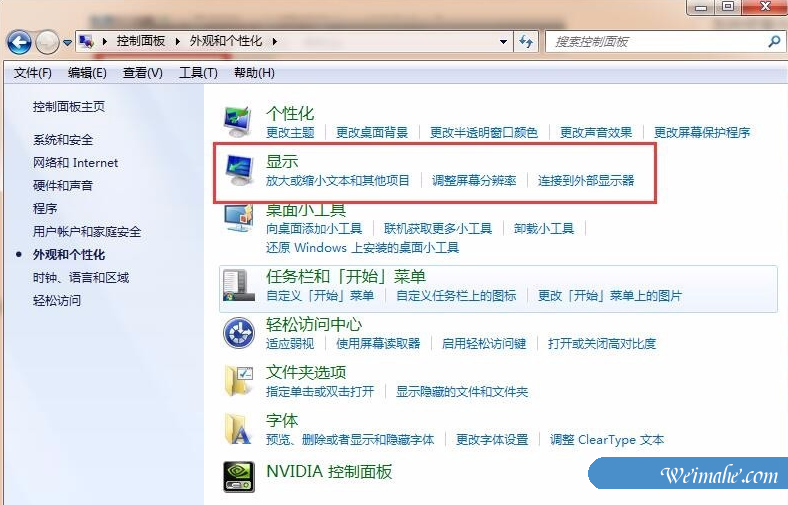Click the 轻松访问中心 icon
The height and width of the screenshot is (505, 788).
239,333
